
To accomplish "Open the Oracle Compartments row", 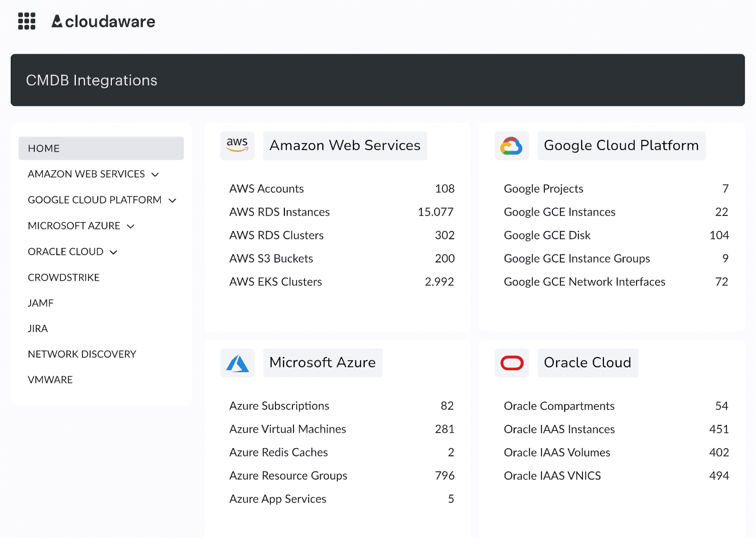I will (617, 406).
